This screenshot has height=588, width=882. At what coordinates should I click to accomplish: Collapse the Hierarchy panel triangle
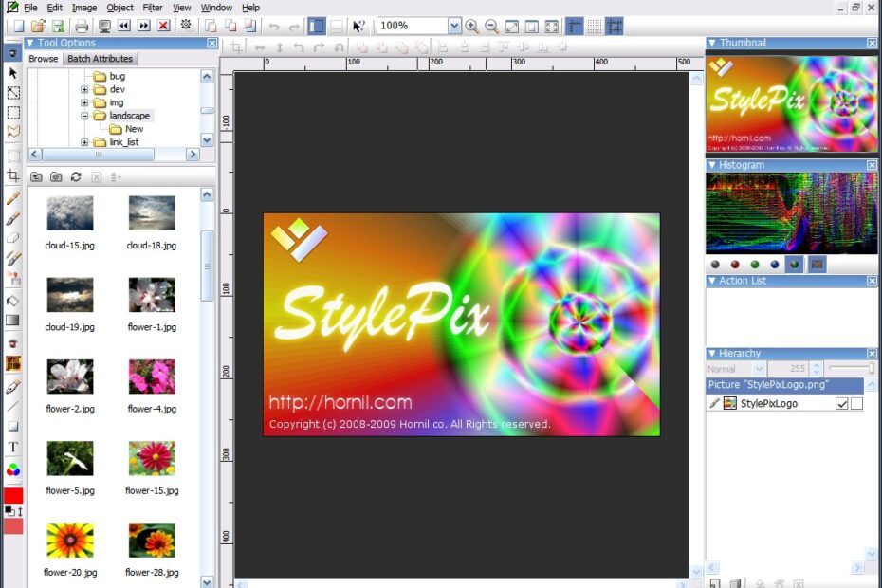(712, 354)
